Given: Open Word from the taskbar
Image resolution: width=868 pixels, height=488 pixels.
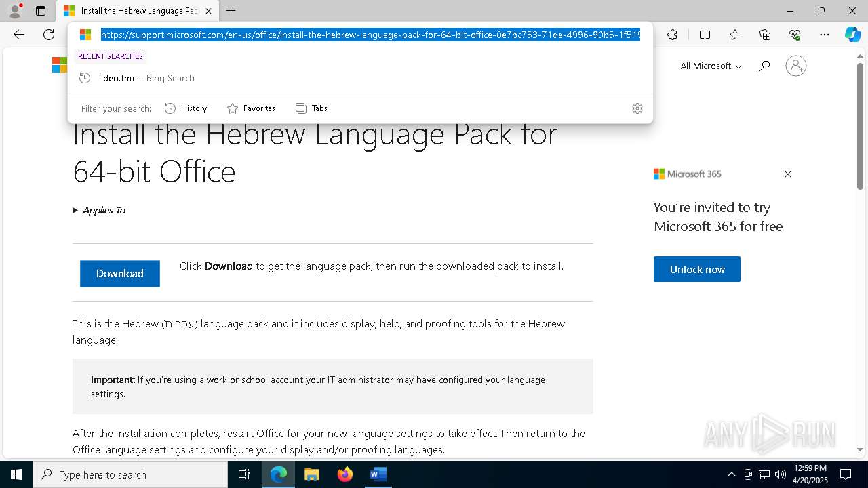Looking at the screenshot, I should 378,474.
